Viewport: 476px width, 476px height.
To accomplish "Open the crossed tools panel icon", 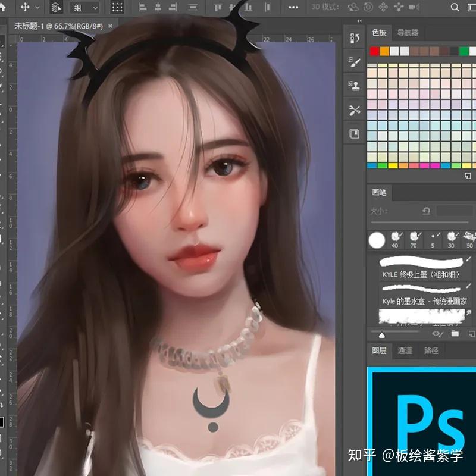I will point(354,110).
